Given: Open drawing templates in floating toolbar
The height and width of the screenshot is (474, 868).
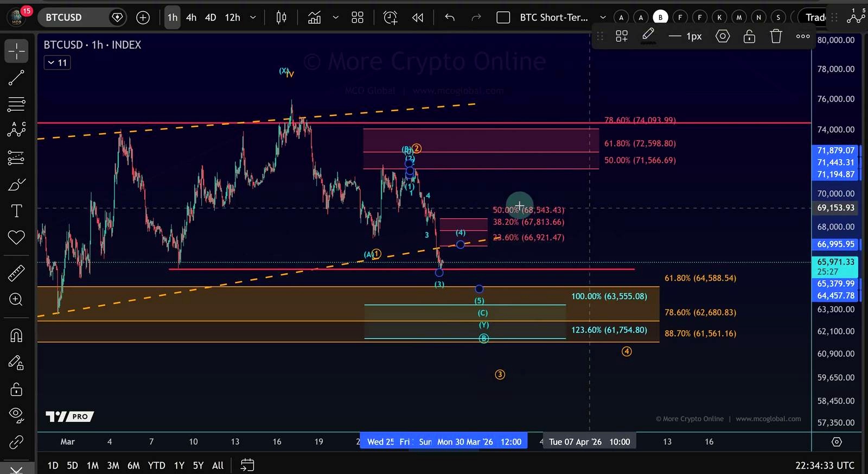Looking at the screenshot, I should [x=622, y=36].
